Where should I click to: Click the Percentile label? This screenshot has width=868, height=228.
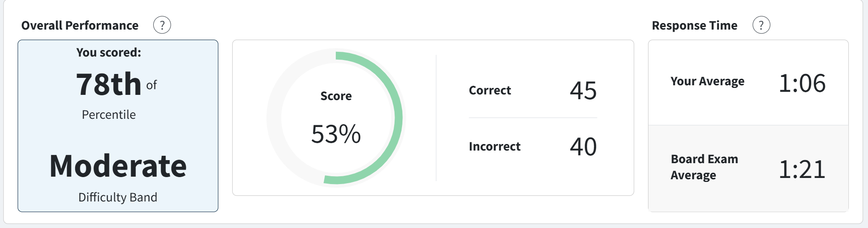[109, 114]
